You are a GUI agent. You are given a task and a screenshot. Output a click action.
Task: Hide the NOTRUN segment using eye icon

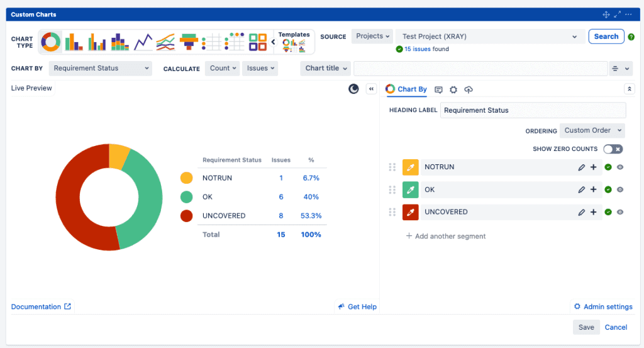(620, 167)
